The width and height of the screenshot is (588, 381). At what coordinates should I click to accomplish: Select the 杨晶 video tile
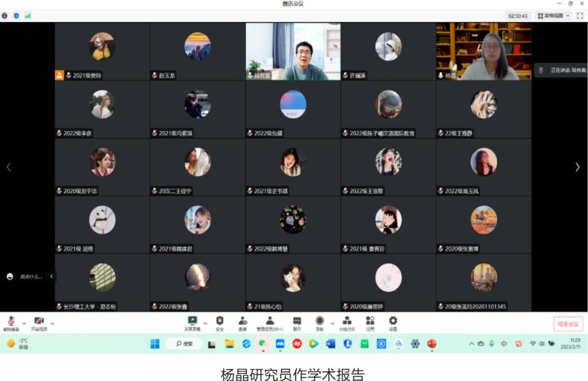483,51
